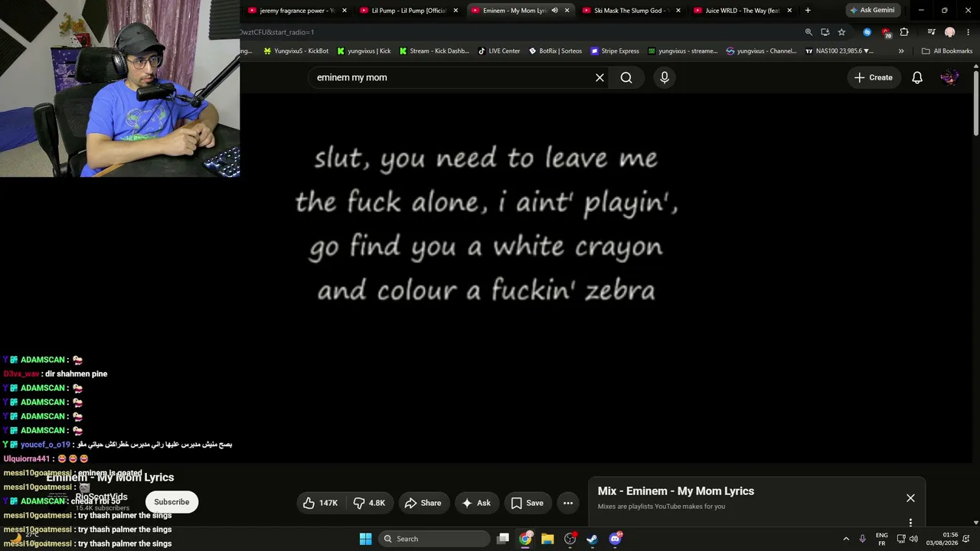The image size is (980, 551).
Task: Start voice search with the microphone icon
Action: point(665,77)
